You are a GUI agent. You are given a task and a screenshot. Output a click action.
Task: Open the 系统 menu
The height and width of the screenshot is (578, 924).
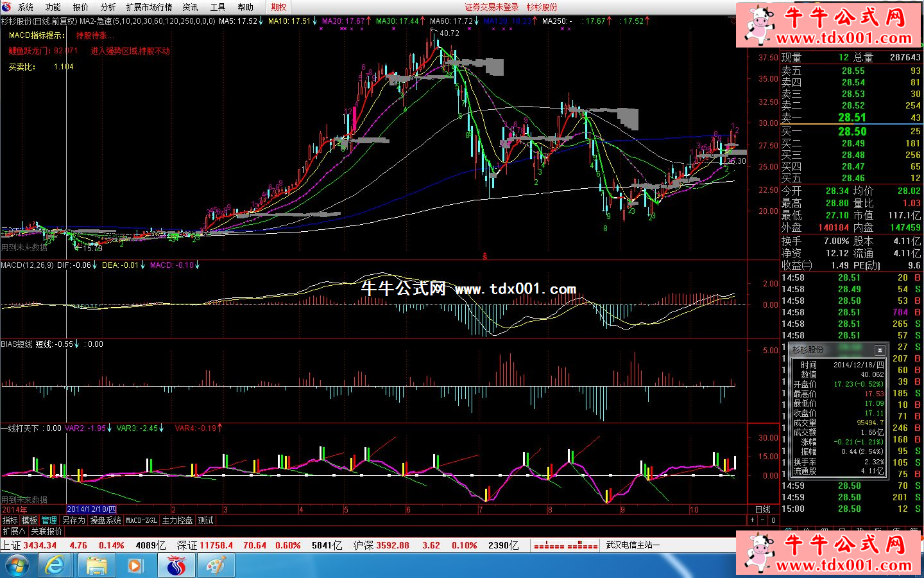click(26, 7)
